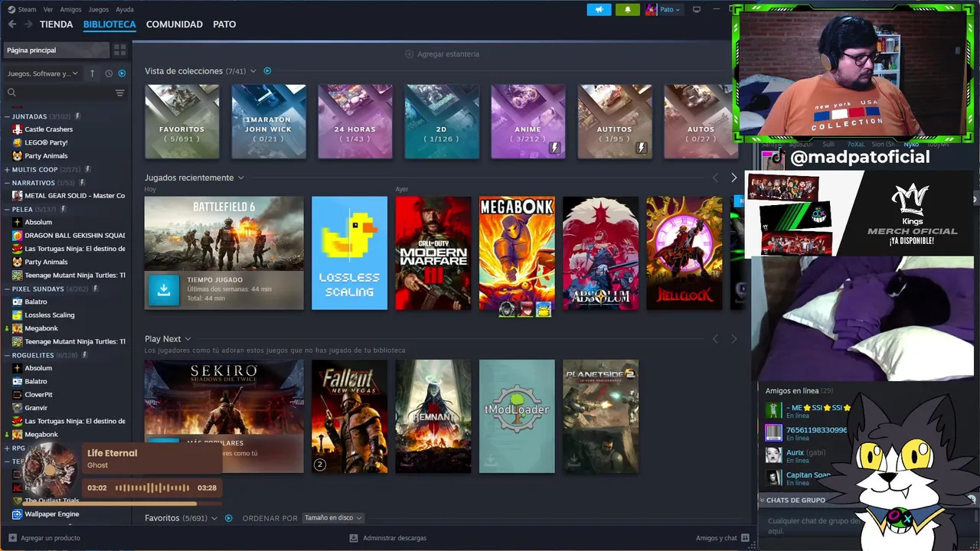This screenshot has width=980, height=551.
Task: Open the FAVORITOS collection tile
Action: point(182,122)
